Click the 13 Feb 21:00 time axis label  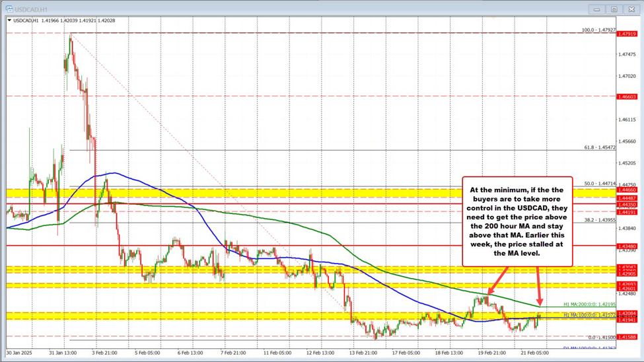[x=363, y=353]
